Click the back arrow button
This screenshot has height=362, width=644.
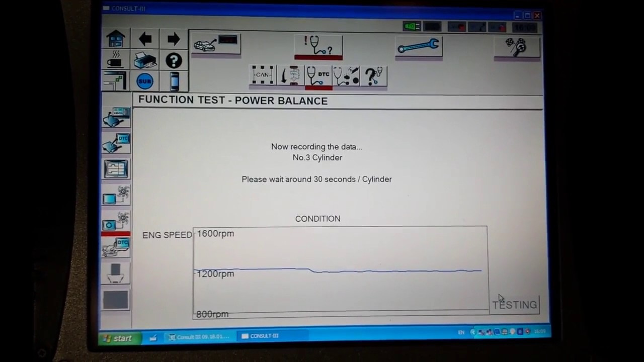pyautogui.click(x=145, y=39)
